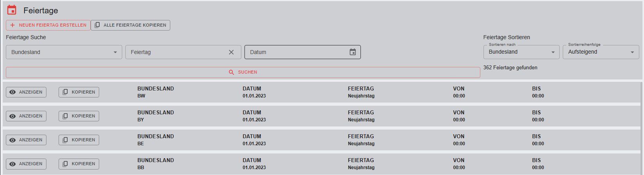Image resolution: width=644 pixels, height=175 pixels.
Task: Clear the Feiertag field with X icon
Action: point(231,52)
